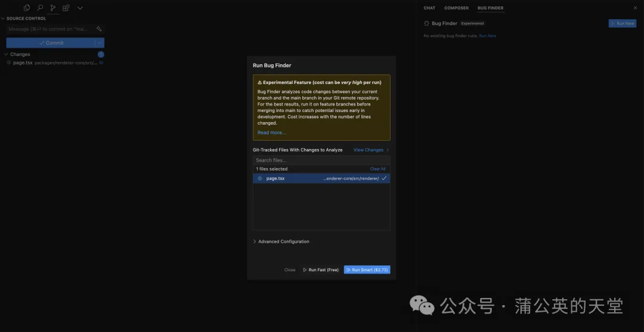
Task: Click the commit message input field
Action: (x=51, y=29)
